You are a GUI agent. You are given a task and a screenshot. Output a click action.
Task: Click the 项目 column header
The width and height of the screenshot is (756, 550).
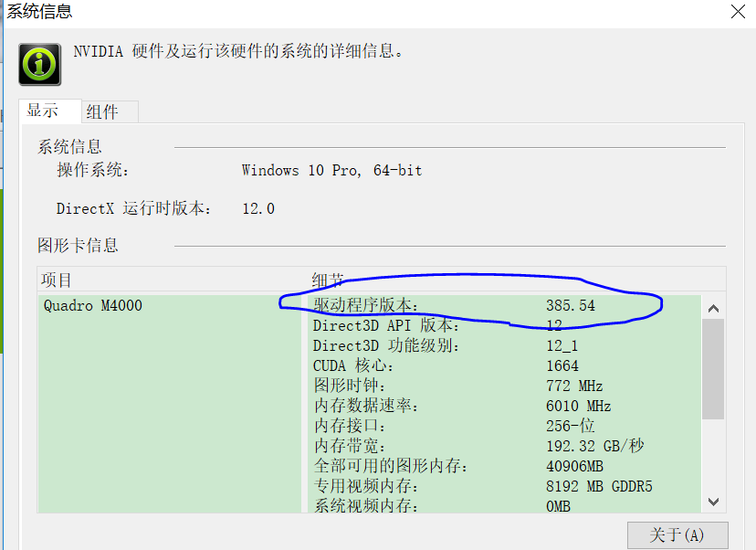[57, 280]
